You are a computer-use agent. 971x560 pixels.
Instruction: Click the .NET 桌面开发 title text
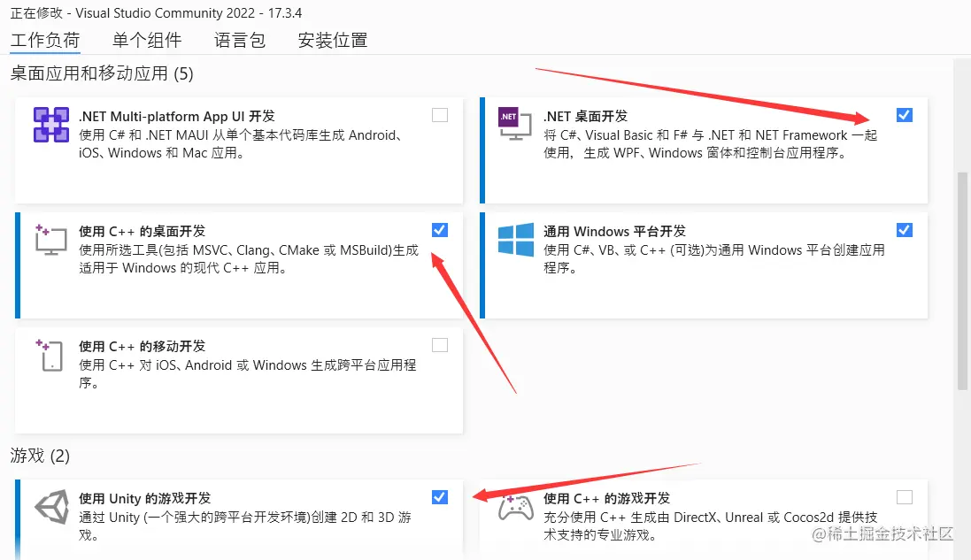point(585,116)
